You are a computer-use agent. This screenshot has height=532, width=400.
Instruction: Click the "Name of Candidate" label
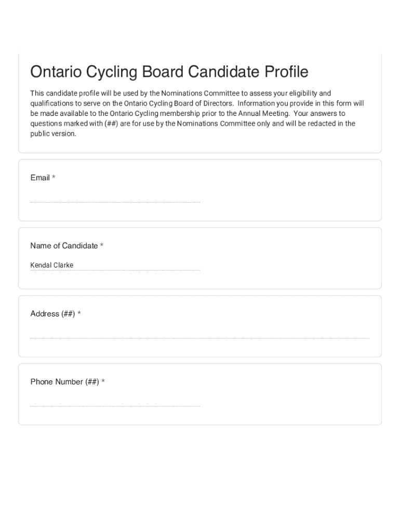(64, 246)
